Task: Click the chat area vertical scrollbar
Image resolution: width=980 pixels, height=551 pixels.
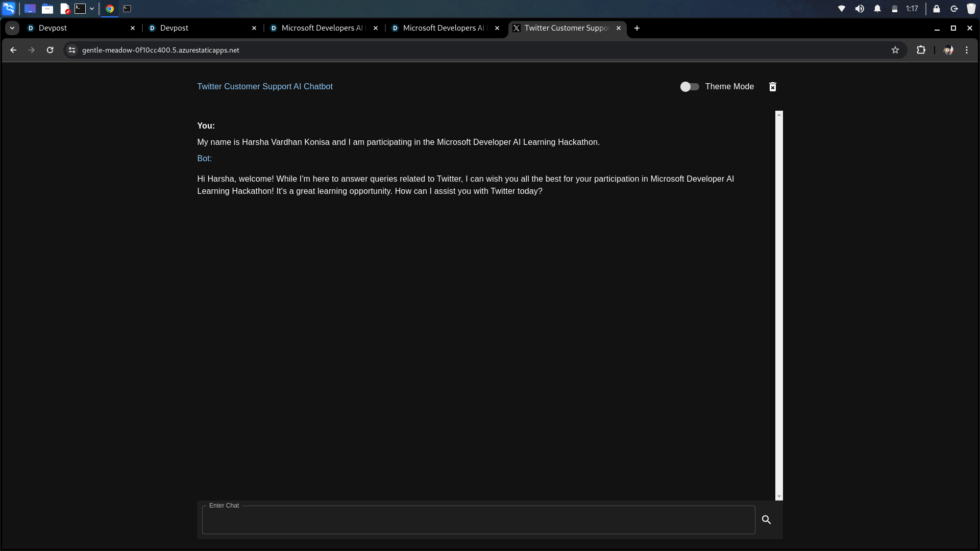Action: pyautogui.click(x=779, y=305)
